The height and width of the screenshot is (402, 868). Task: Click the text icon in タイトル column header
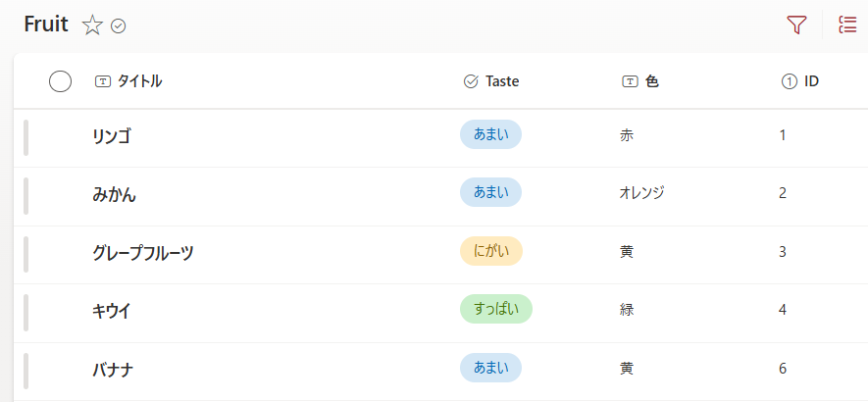click(103, 81)
